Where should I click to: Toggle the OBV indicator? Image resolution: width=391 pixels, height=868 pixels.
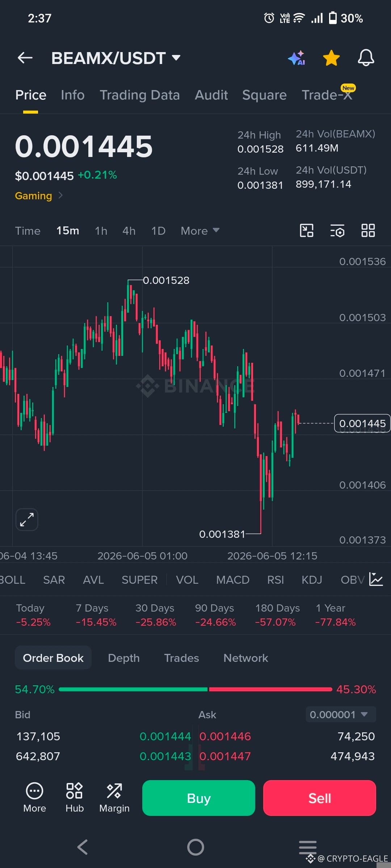pyautogui.click(x=352, y=580)
